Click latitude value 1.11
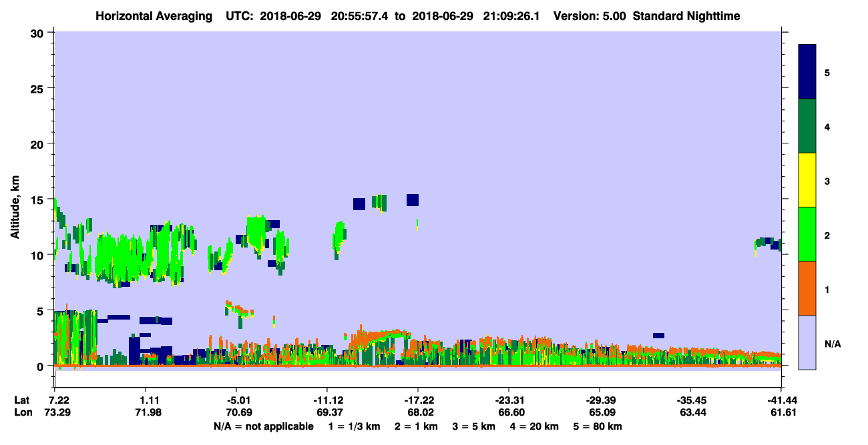The width and height of the screenshot is (868, 445). point(145,400)
